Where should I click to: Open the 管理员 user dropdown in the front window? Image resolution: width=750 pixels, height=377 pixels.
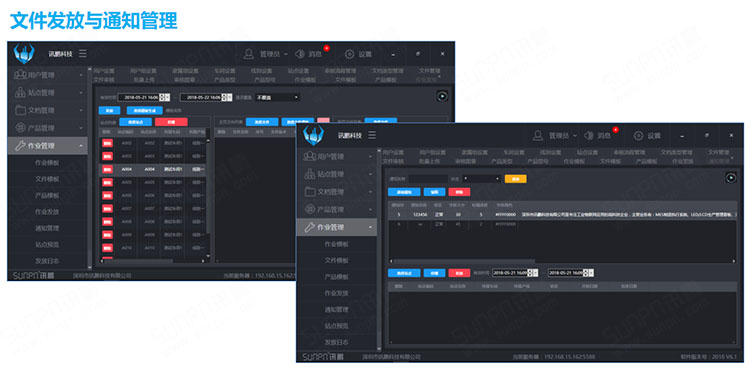tap(555, 136)
